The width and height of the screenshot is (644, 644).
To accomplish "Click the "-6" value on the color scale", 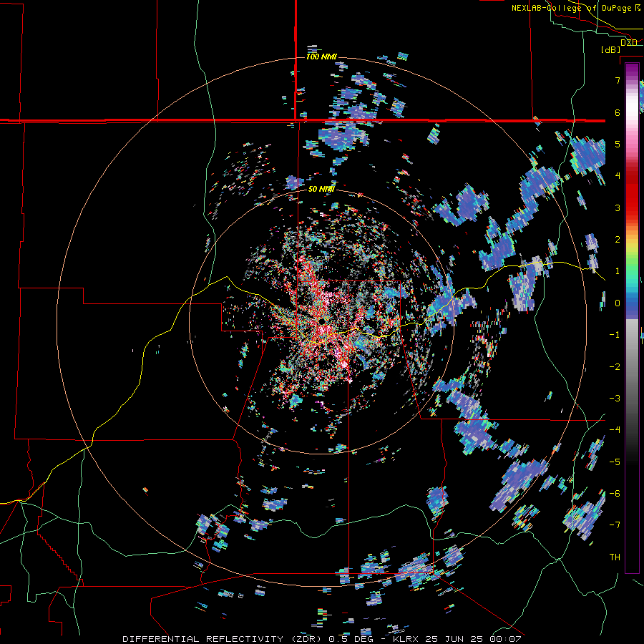I will 615,494.
